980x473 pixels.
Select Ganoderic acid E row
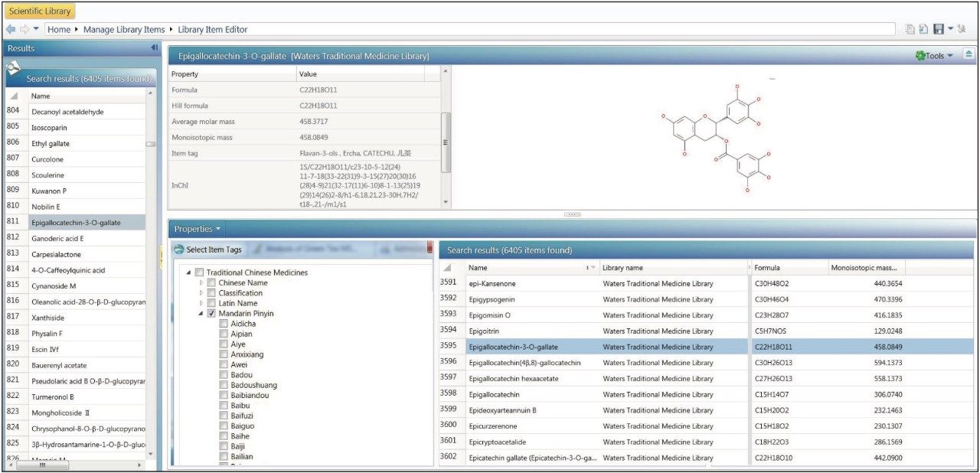click(x=76, y=238)
